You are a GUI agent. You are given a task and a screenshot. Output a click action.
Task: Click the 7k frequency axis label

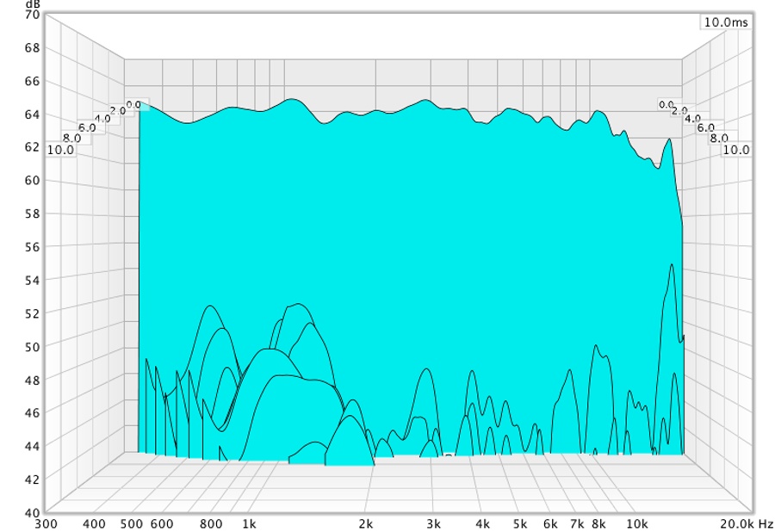[577, 524]
